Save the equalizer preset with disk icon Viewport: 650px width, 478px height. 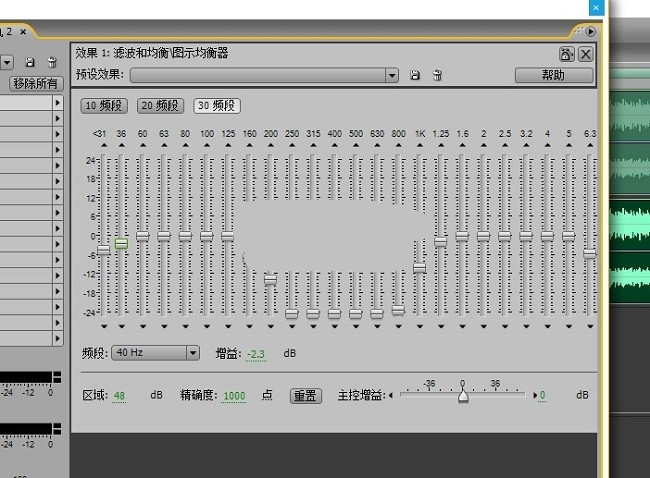pos(415,75)
